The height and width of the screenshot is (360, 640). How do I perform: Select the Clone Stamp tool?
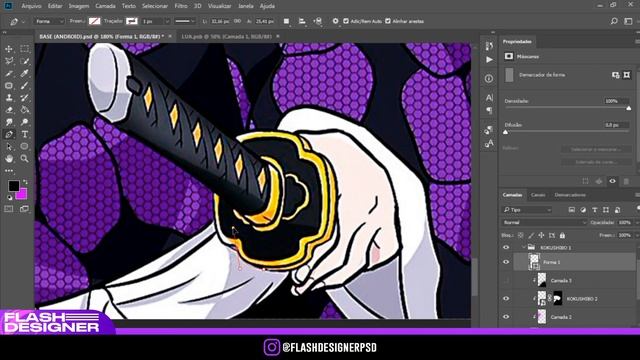(9, 98)
